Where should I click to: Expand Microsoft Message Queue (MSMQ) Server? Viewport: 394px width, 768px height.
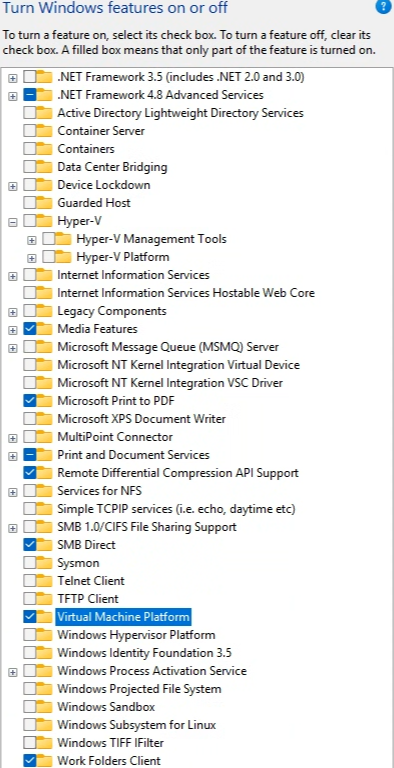point(13,348)
